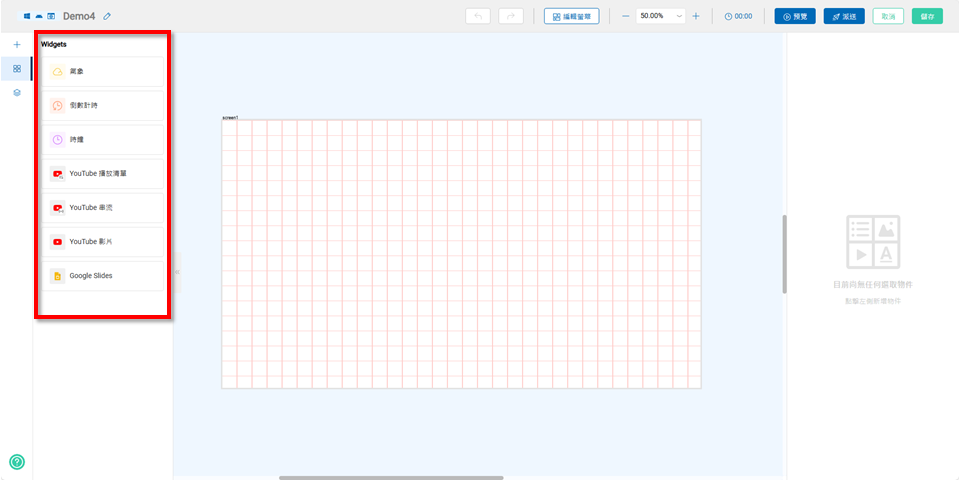Image resolution: width=960 pixels, height=480 pixels.
Task: Open the 50.00% zoom dropdown
Action: click(661, 16)
